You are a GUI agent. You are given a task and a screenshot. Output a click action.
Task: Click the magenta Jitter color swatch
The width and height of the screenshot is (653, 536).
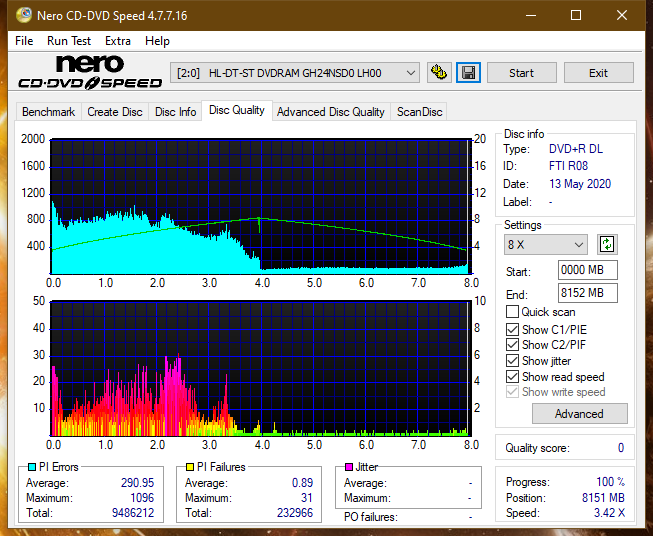click(x=349, y=467)
